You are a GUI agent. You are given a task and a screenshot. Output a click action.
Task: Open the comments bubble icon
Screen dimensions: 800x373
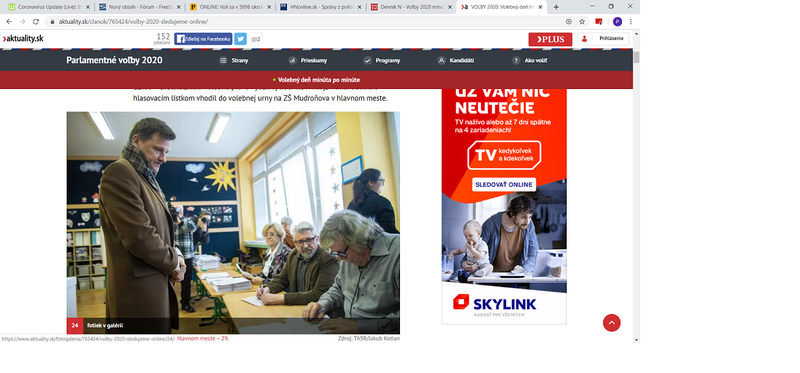[x=256, y=39]
